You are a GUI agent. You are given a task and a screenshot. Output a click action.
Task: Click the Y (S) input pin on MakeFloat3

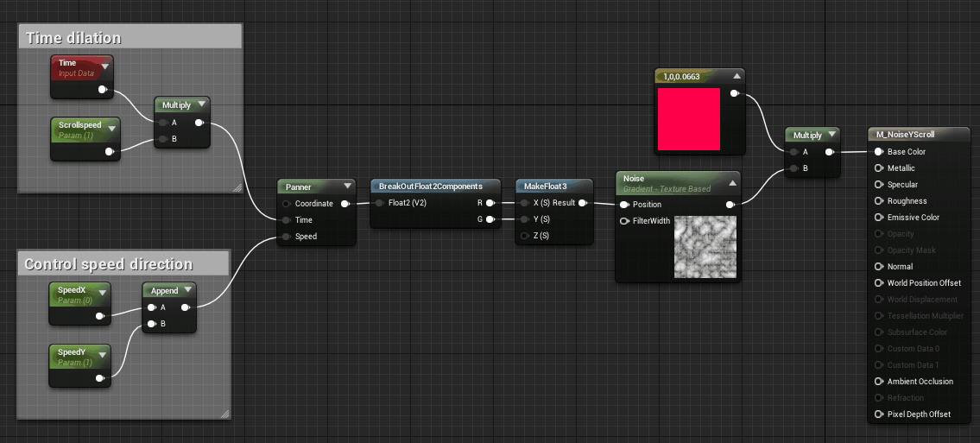pyautogui.click(x=524, y=218)
